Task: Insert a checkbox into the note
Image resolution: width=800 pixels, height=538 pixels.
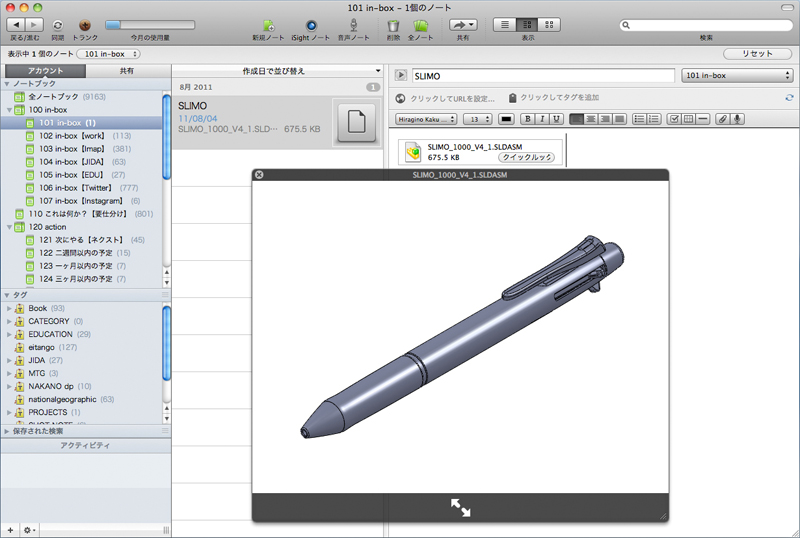Action: click(674, 119)
